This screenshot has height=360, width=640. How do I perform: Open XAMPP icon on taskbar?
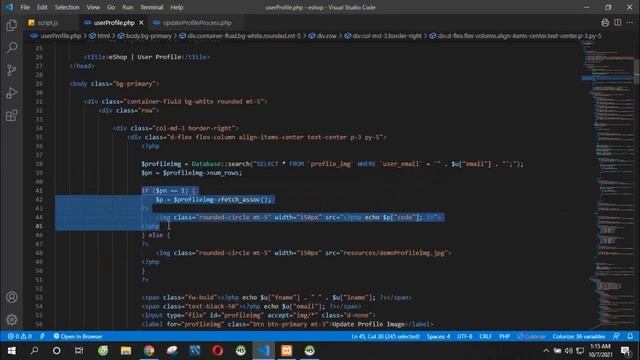[287, 351]
